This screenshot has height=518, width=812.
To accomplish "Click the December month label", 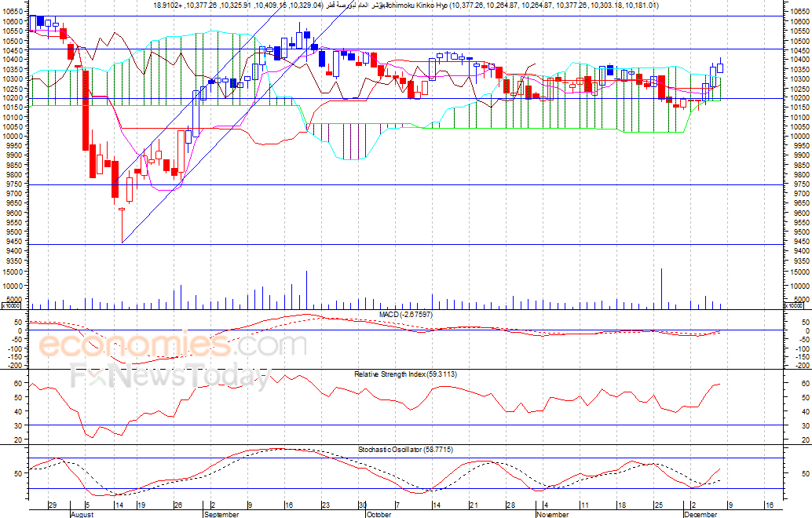I will (700, 514).
